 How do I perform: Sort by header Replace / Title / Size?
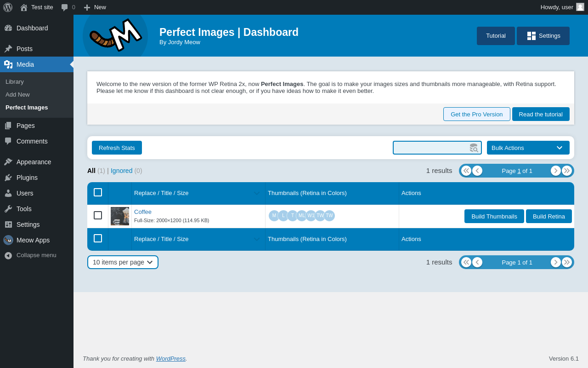coord(198,193)
